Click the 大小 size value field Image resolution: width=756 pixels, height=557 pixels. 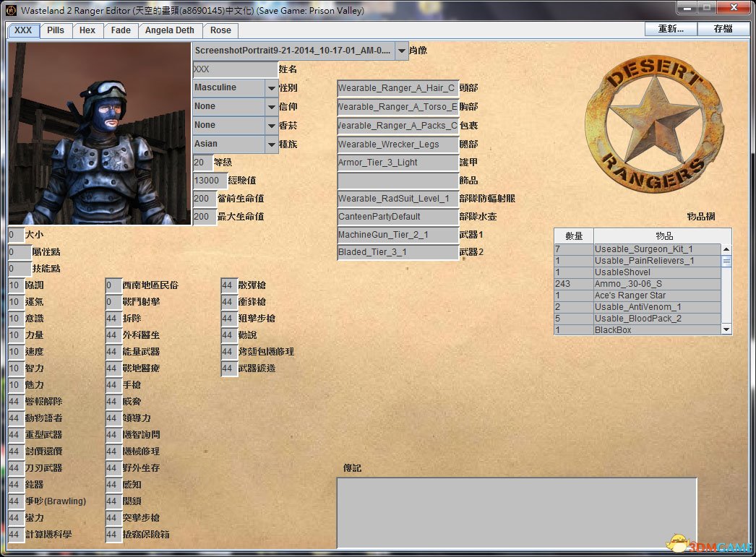[x=17, y=235]
